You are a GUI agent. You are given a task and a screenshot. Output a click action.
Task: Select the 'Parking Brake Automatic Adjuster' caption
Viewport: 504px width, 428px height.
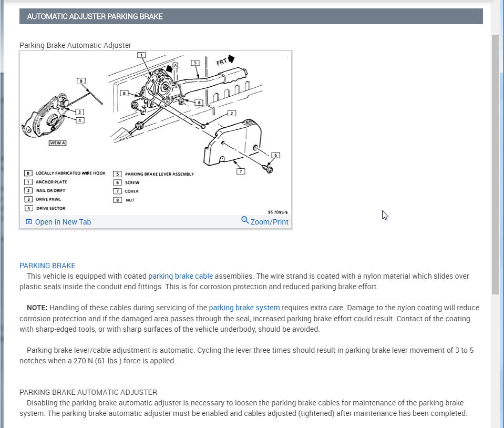click(75, 45)
